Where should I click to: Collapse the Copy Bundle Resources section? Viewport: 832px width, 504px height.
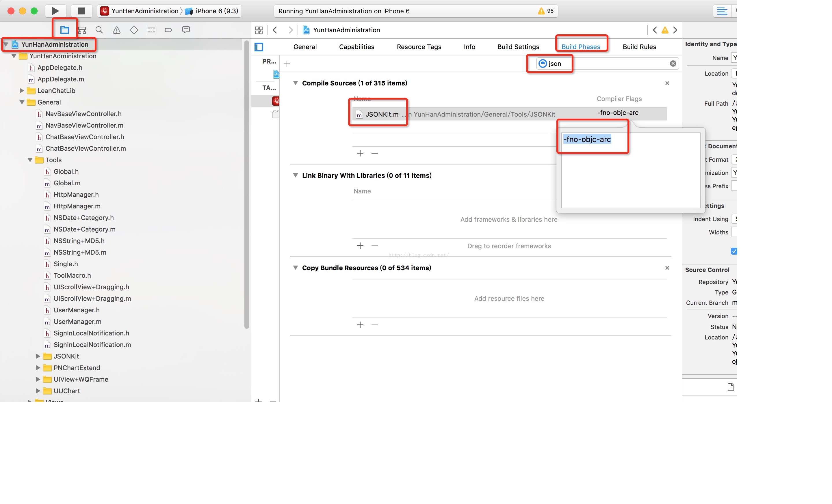pyautogui.click(x=296, y=268)
